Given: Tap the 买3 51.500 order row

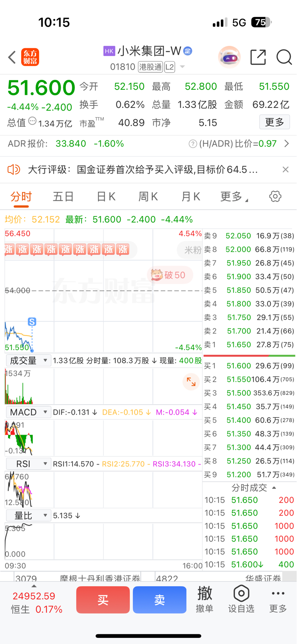Looking at the screenshot, I should 249,393.
